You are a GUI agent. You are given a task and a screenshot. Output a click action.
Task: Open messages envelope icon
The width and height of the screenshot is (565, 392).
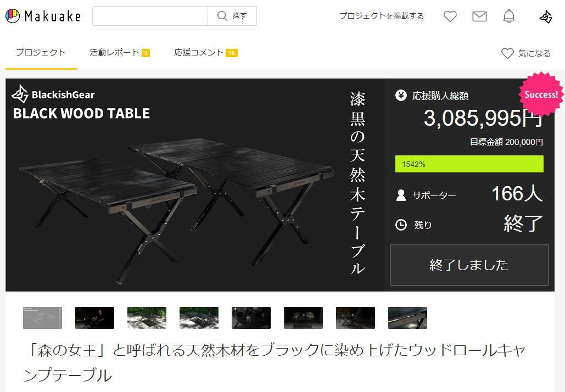[x=479, y=16]
